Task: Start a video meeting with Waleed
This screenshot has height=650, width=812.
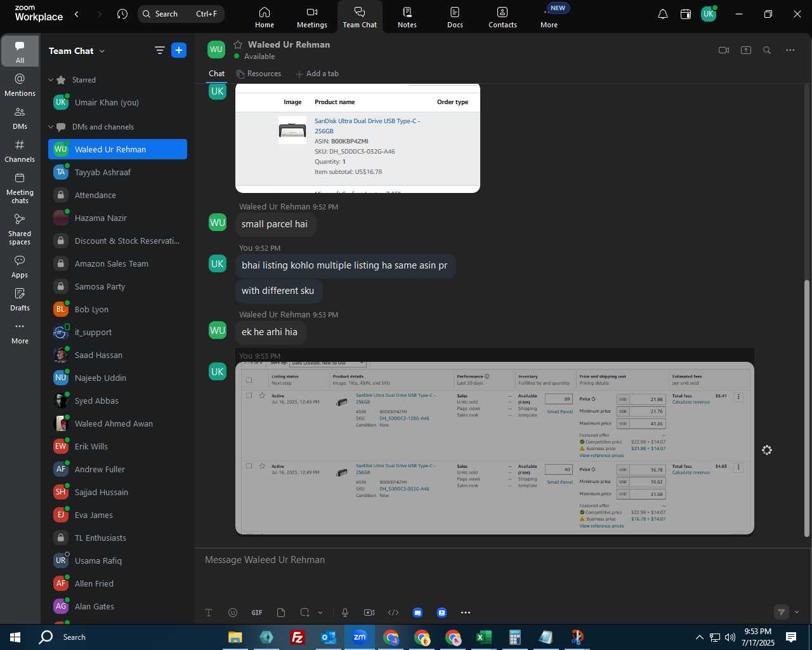Action: click(x=724, y=50)
